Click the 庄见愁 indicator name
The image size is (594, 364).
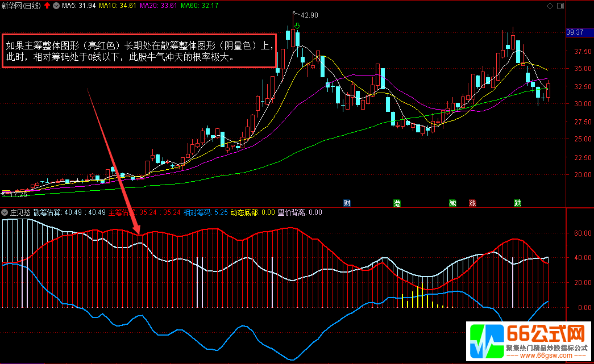coord(20,212)
